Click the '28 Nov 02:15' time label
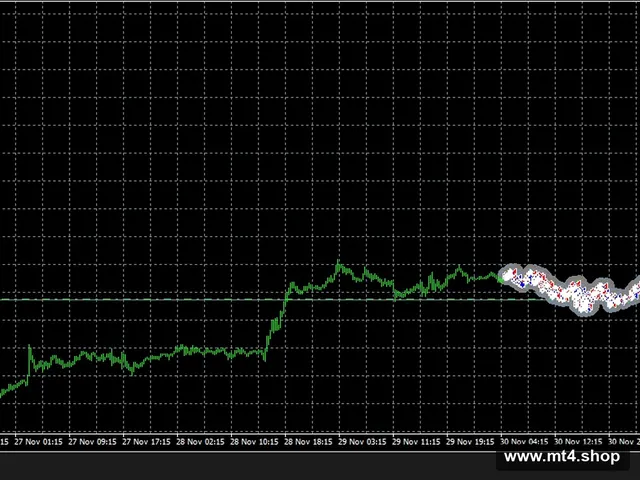The height and width of the screenshot is (480, 640). (200, 442)
